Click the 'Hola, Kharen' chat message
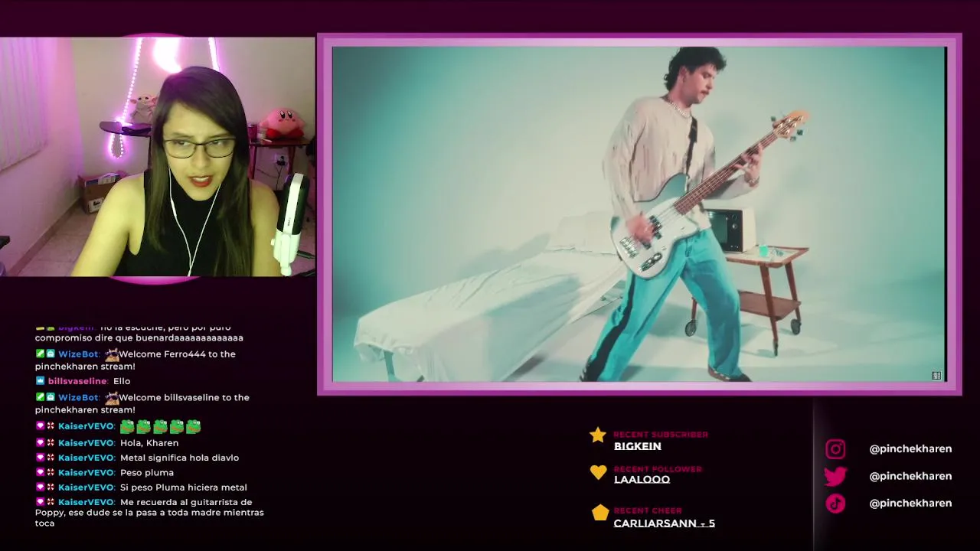Image resolution: width=980 pixels, height=551 pixels. click(x=149, y=443)
